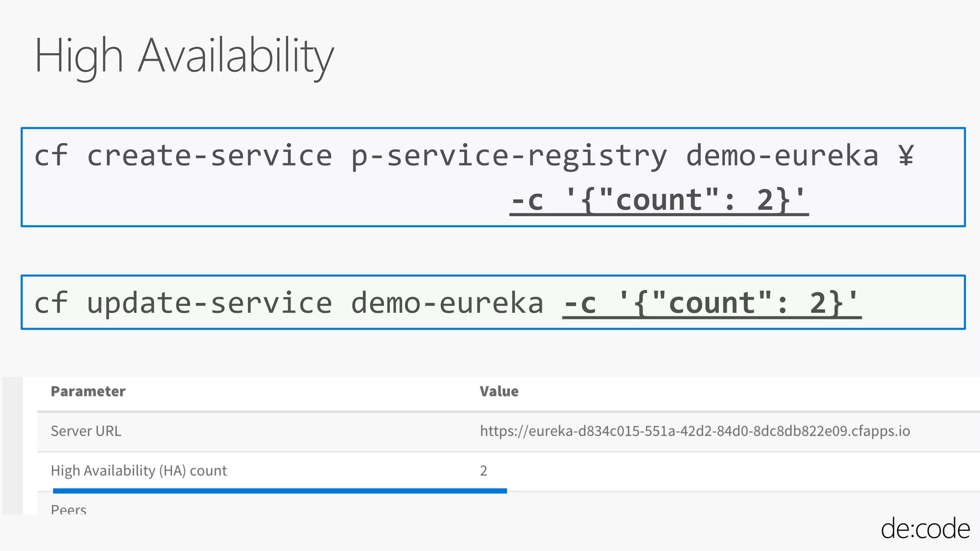
Task: Click the gray strip left of the parameter table
Action: tap(13, 445)
